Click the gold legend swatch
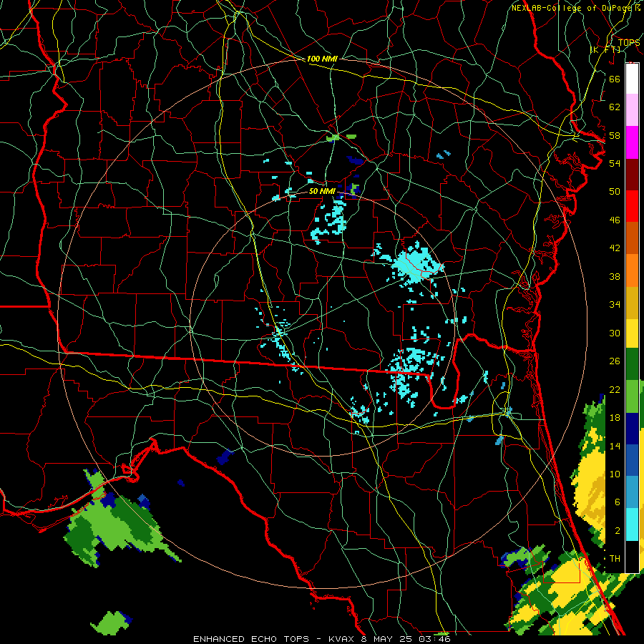This screenshot has width=644, height=644. pos(632,303)
